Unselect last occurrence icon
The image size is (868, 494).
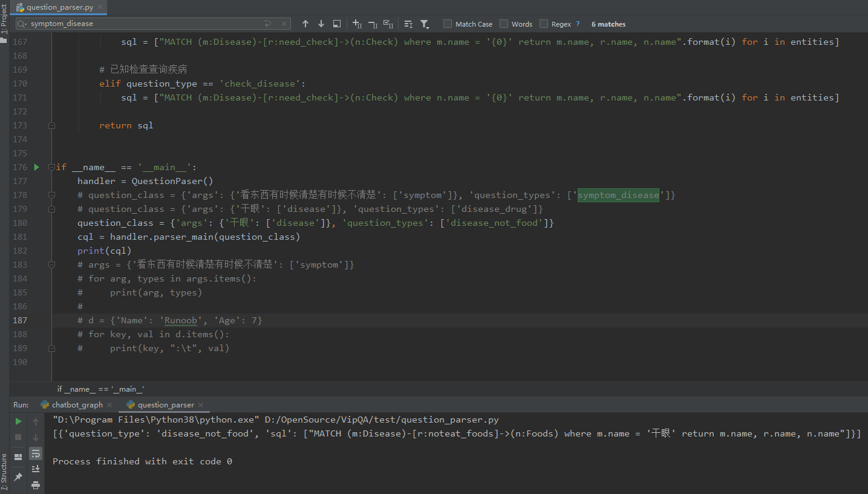(x=373, y=24)
